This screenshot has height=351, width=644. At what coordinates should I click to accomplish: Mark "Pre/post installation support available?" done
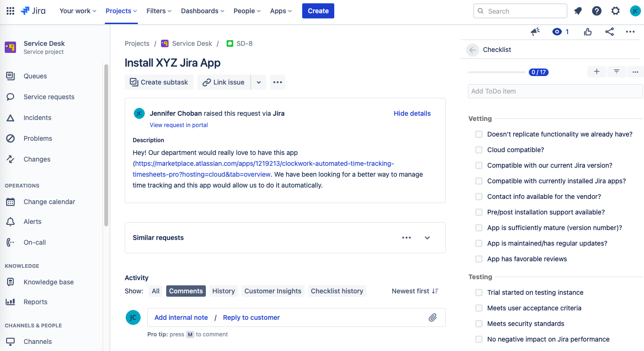click(x=479, y=213)
